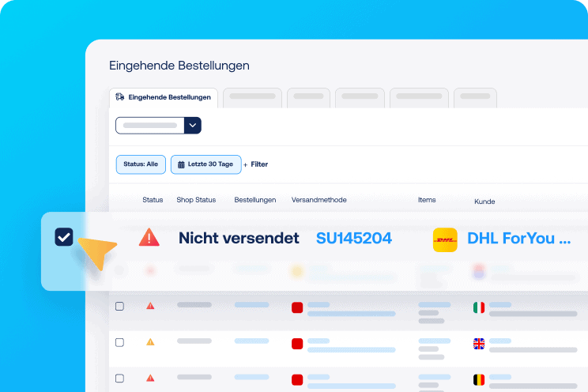
Task: Click the Italian flag icon
Action: tap(478, 307)
